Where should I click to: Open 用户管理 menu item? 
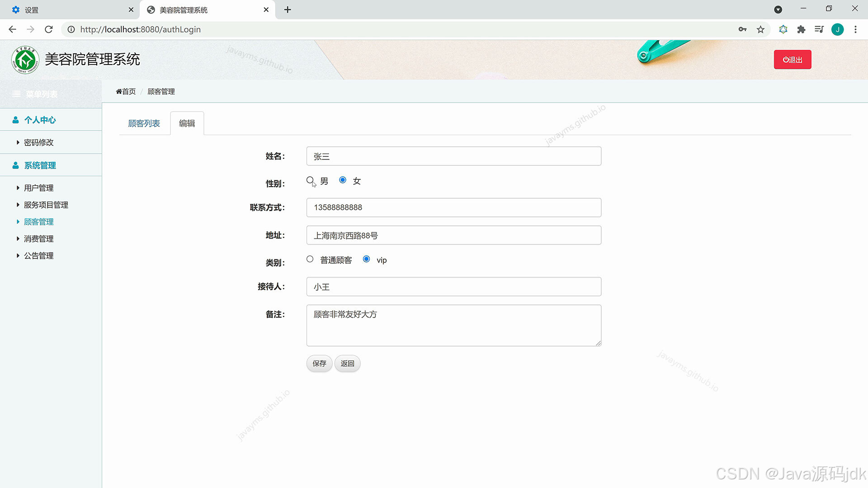pyautogui.click(x=39, y=188)
